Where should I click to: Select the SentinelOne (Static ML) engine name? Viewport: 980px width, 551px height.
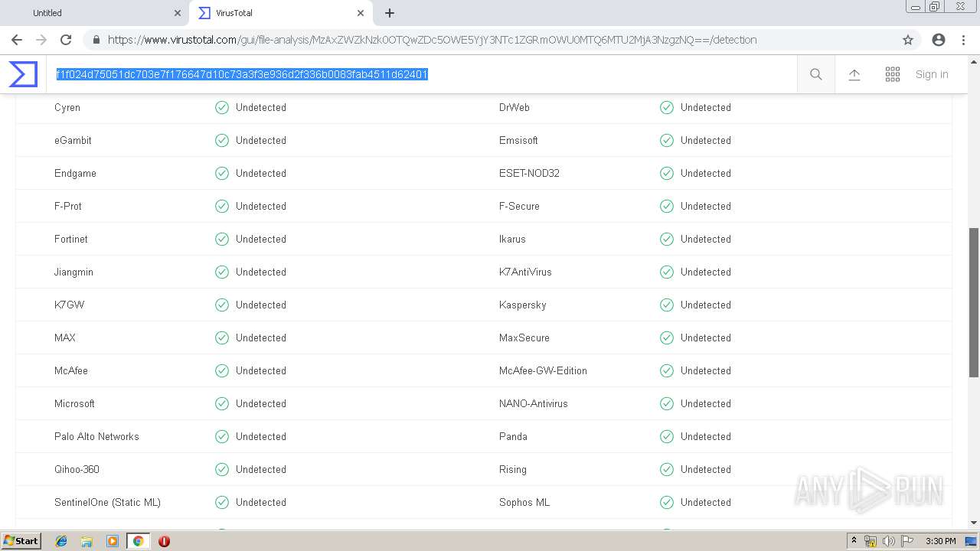click(107, 502)
